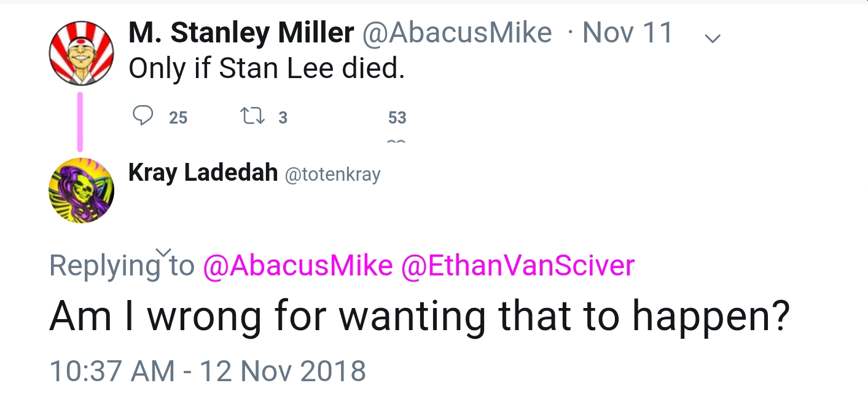Screen dimensions: 868x399
Task: Click the partially hidden like heart icon
Action: [396, 141]
